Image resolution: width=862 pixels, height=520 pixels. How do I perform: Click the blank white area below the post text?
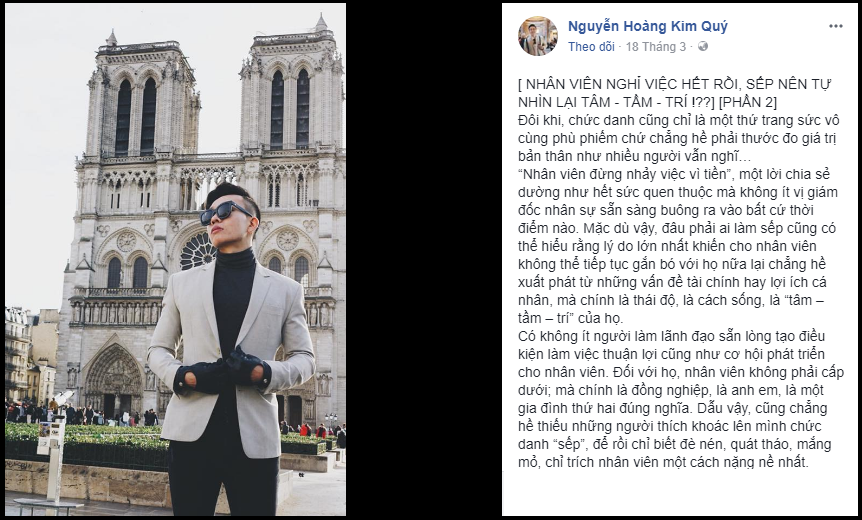coord(681,493)
